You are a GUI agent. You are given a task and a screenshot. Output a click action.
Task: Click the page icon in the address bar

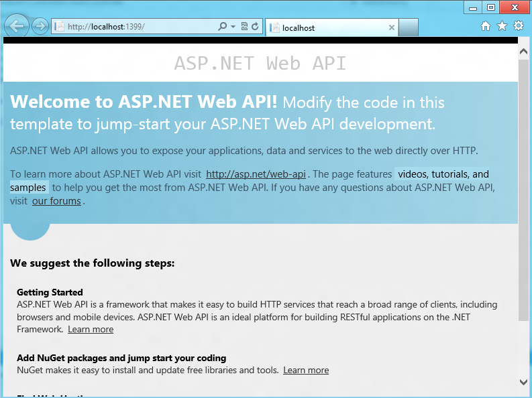(x=60, y=27)
